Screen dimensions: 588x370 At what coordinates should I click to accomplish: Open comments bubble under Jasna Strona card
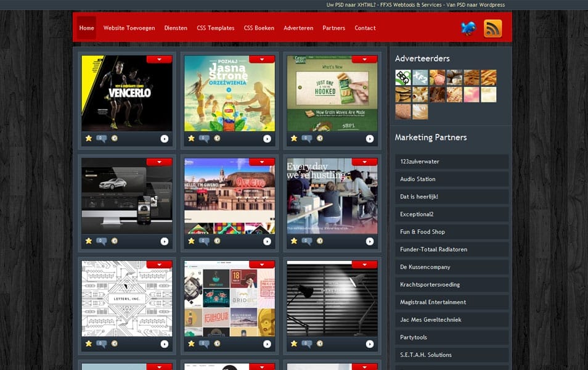click(204, 139)
